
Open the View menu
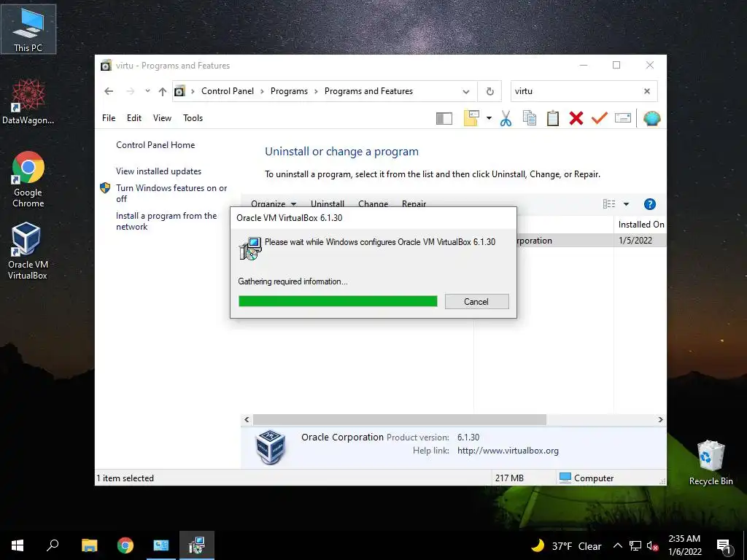[162, 117]
